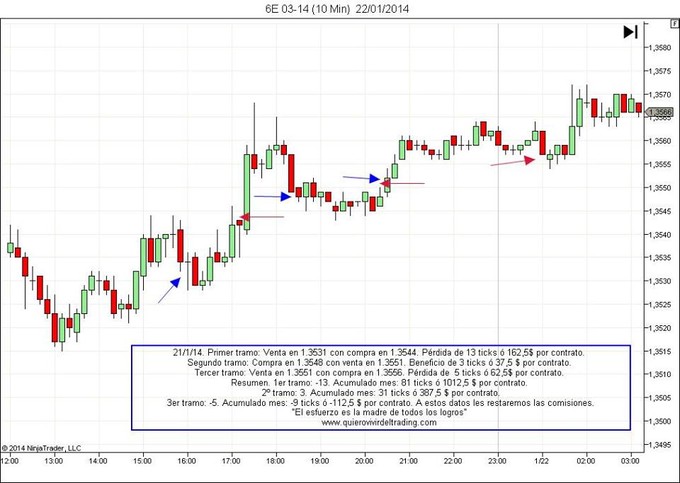The width and height of the screenshot is (680, 483).
Task: Open the www.quierovivirdeltrading.com link
Action: tap(380, 423)
